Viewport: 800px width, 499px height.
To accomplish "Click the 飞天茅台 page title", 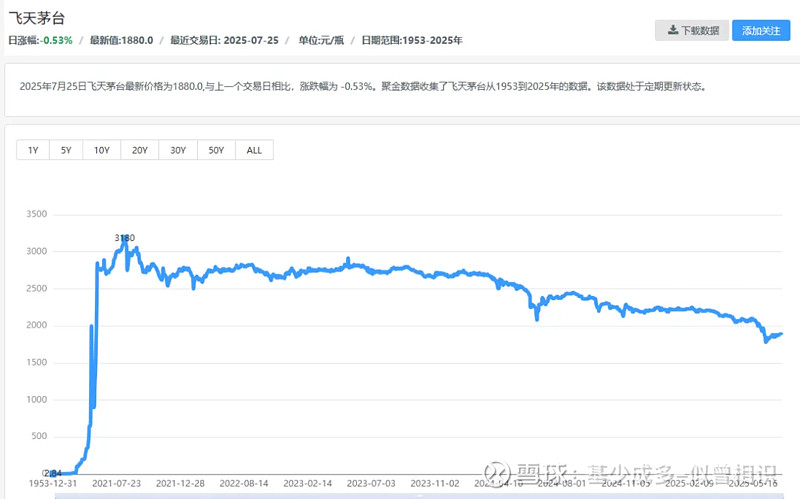I will pyautogui.click(x=37, y=18).
